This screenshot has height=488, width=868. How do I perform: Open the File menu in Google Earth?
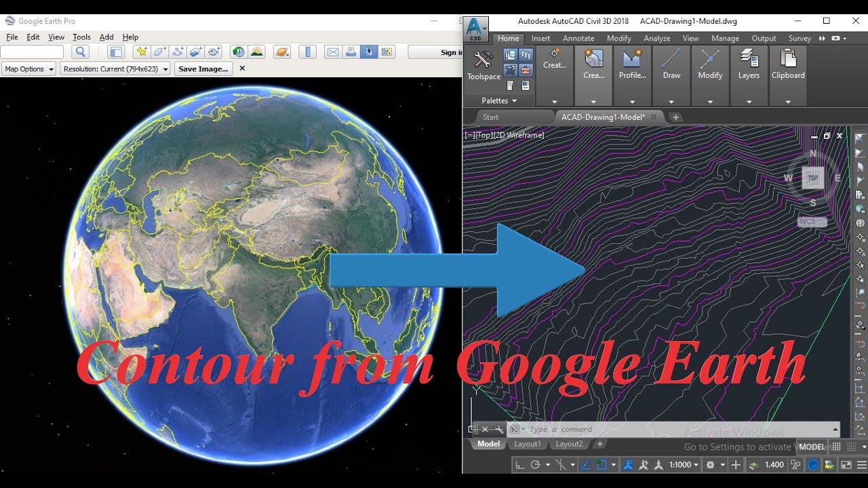pyautogui.click(x=12, y=37)
